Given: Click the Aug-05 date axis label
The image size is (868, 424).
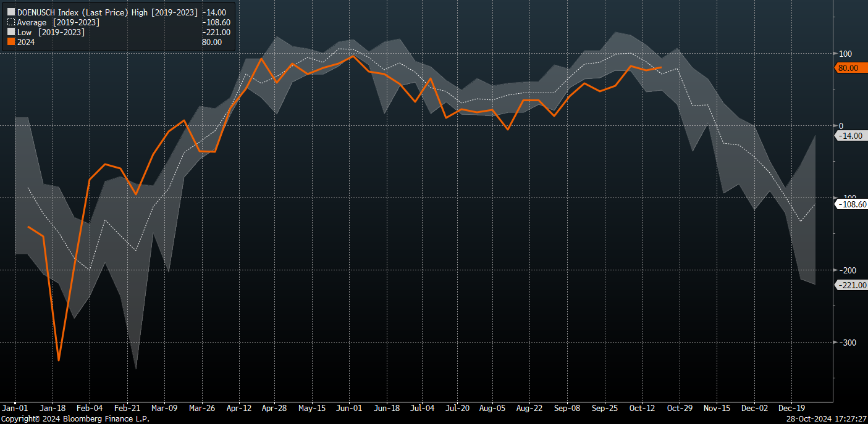Looking at the screenshot, I should (492, 409).
